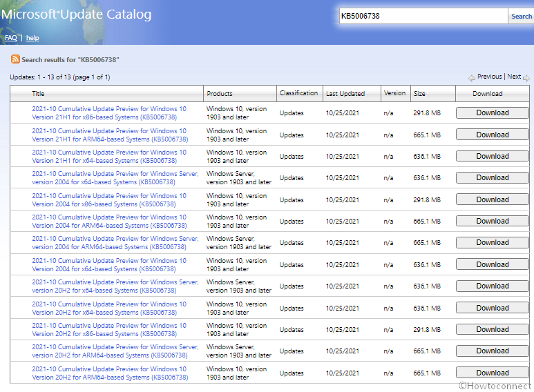
Task: Sort results by Size column header
Action: (419, 94)
